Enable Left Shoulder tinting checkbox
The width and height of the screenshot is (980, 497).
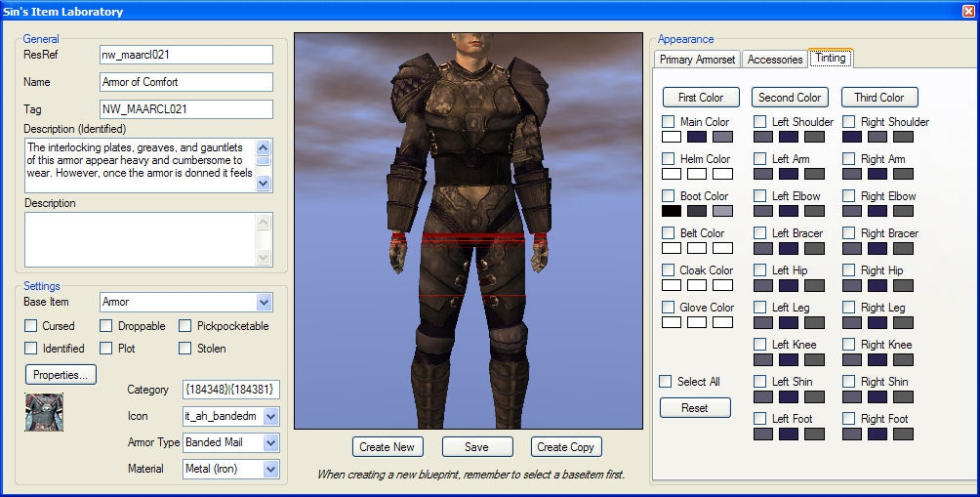(760, 122)
